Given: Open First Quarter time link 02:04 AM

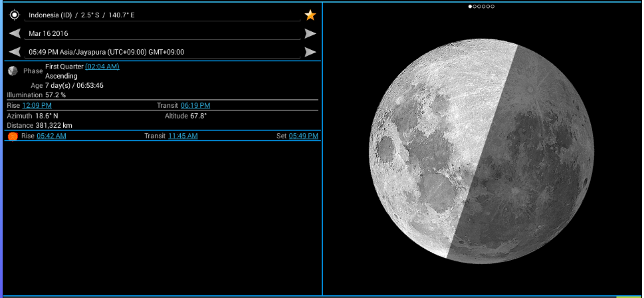Looking at the screenshot, I should (x=102, y=67).
